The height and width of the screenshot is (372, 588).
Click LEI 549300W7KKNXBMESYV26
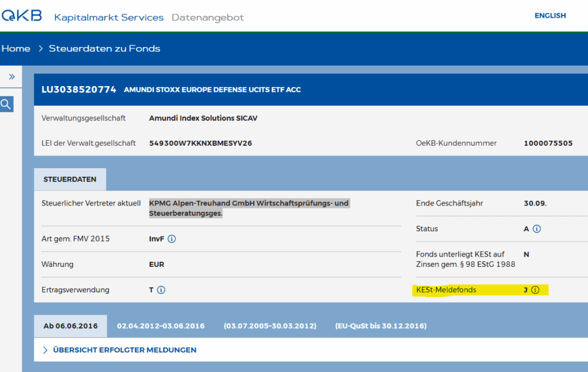(200, 144)
